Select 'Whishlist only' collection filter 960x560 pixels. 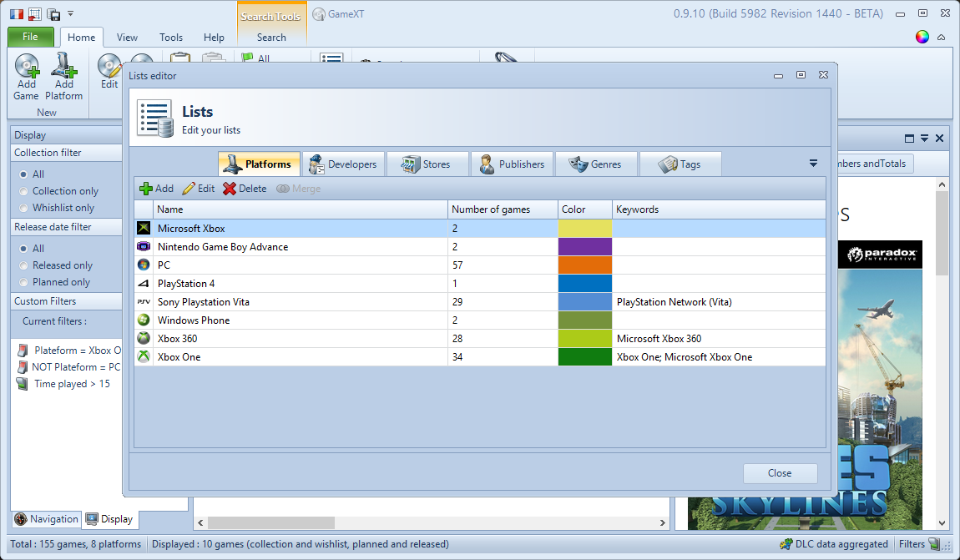click(x=23, y=208)
